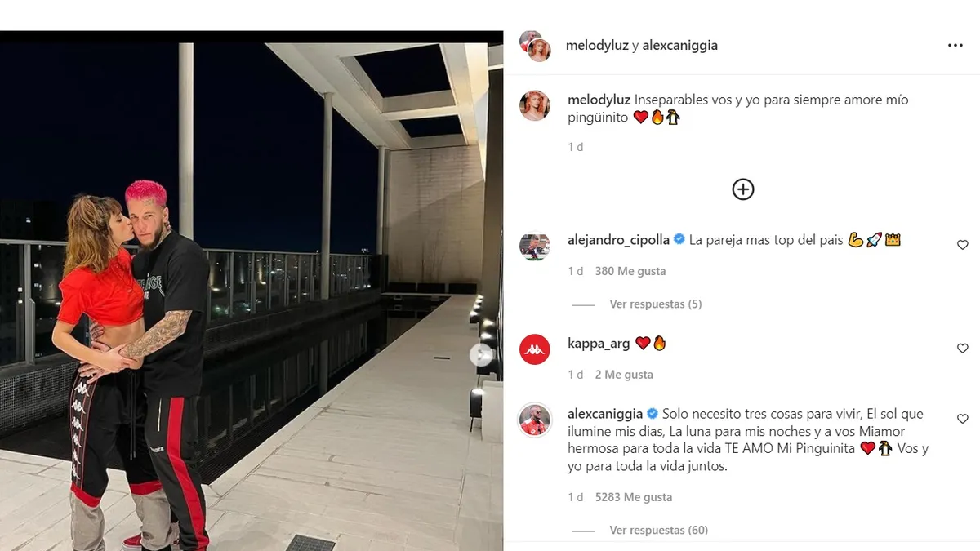Like alejandro_cipolla's comment with heart
Screen dimensions: 980x551
tap(962, 245)
